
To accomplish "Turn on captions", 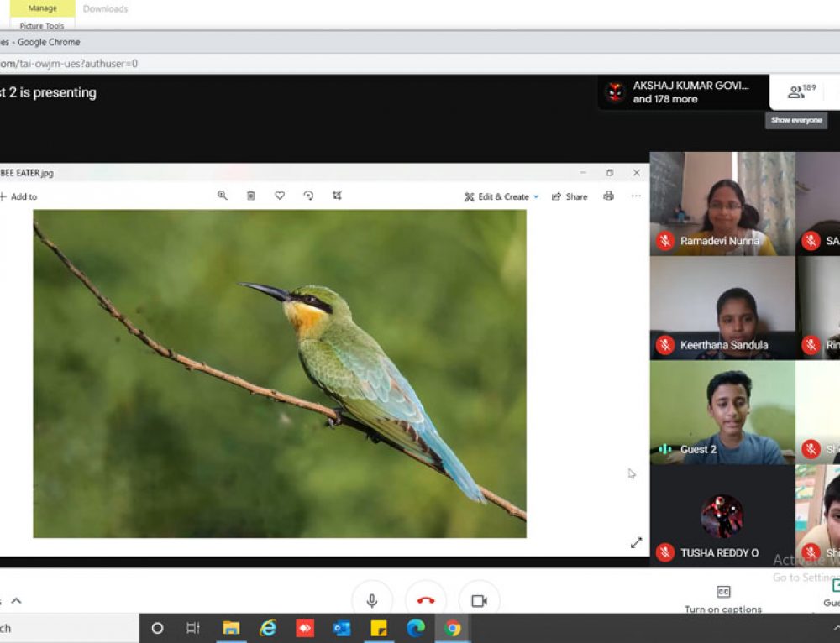I will point(722,598).
